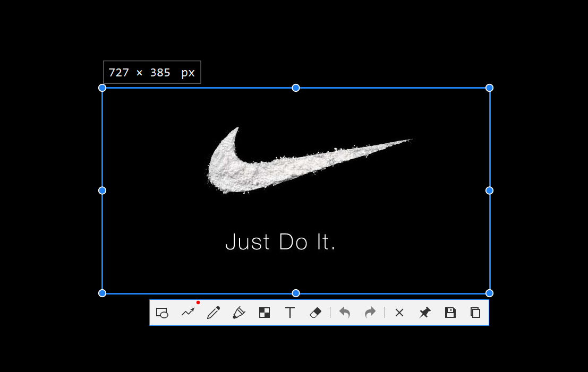Image resolution: width=588 pixels, height=372 pixels.
Task: Cancel the screenshot with the X icon
Action: pyautogui.click(x=399, y=313)
